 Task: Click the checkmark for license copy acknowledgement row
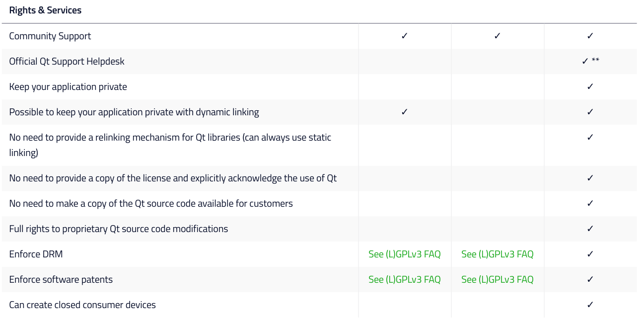tap(590, 178)
